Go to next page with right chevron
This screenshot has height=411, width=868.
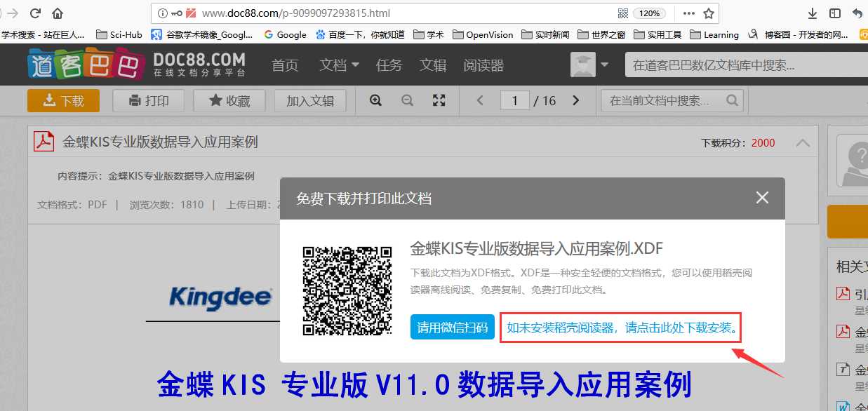576,100
